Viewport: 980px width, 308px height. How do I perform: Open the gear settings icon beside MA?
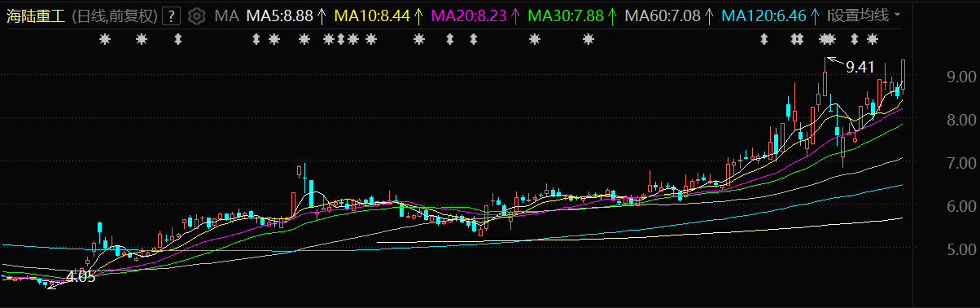(x=196, y=15)
